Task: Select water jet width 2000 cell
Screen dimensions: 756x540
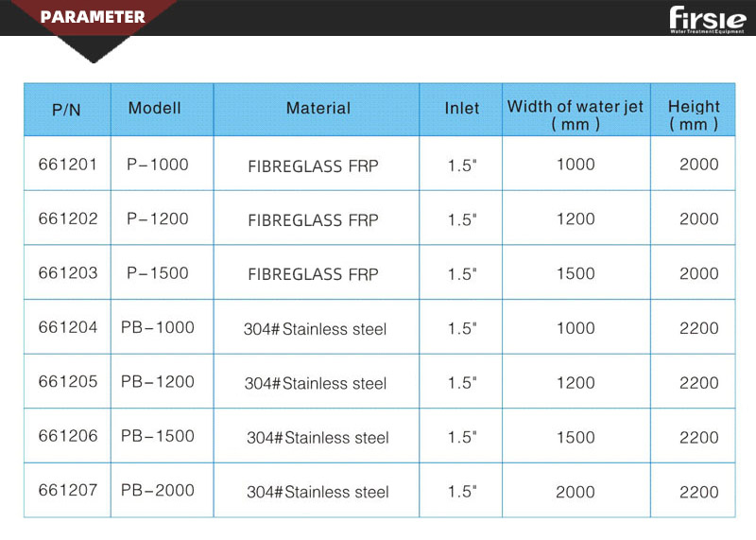Action: click(x=576, y=492)
